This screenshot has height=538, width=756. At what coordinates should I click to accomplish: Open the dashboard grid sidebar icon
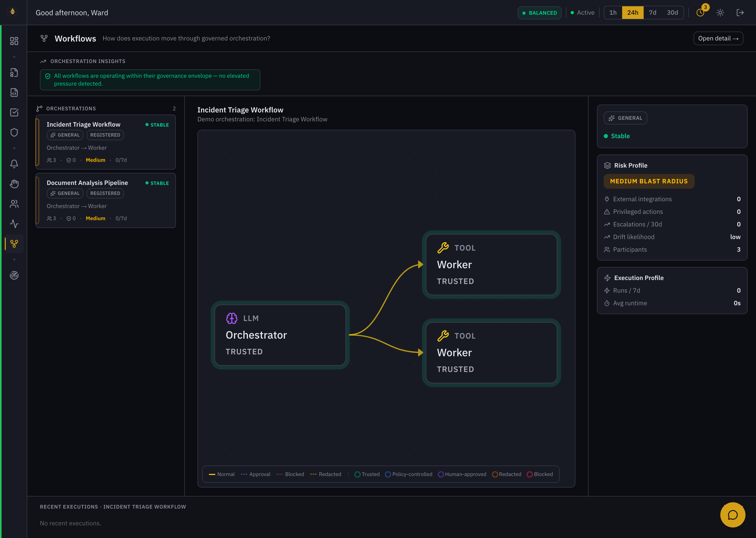[x=14, y=41]
